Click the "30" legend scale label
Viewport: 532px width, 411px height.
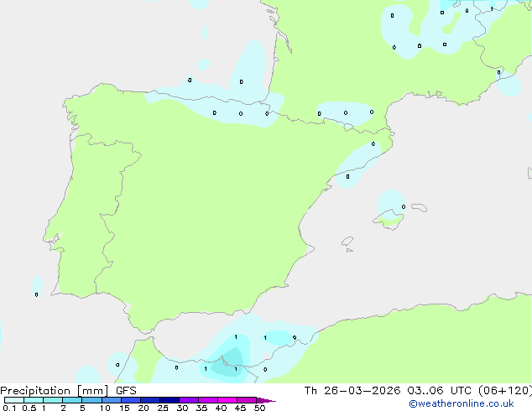click(182, 408)
